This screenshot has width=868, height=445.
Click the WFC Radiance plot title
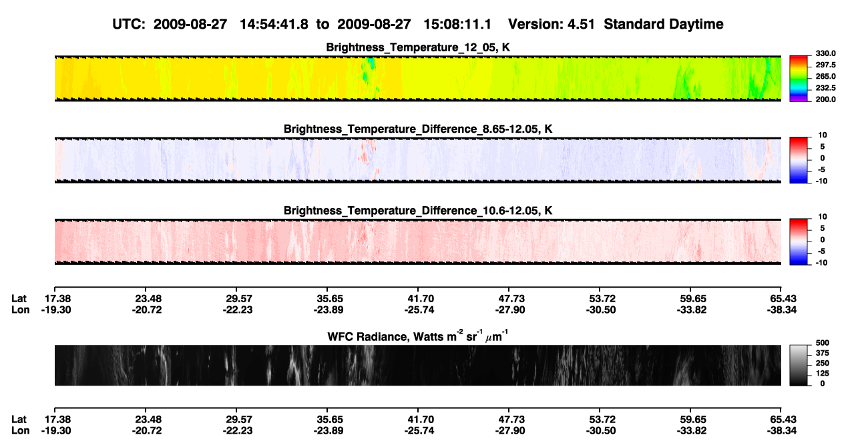(x=418, y=336)
